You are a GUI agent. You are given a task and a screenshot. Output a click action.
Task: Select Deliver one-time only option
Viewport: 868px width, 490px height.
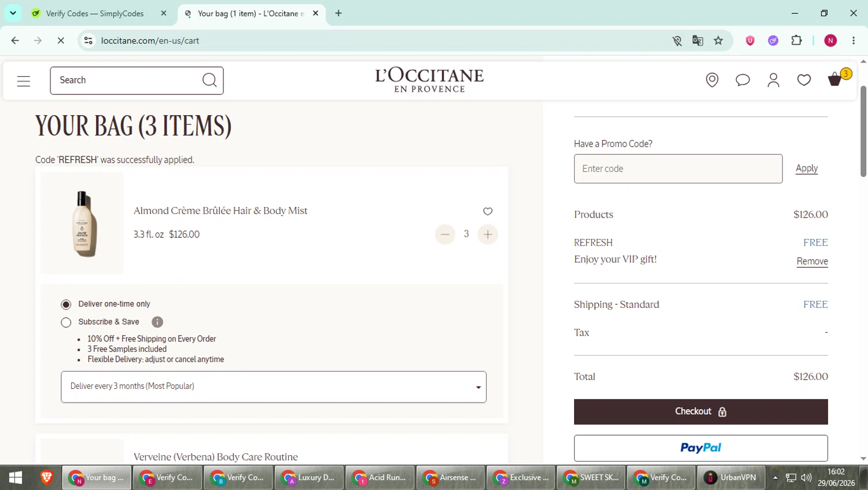point(66,304)
